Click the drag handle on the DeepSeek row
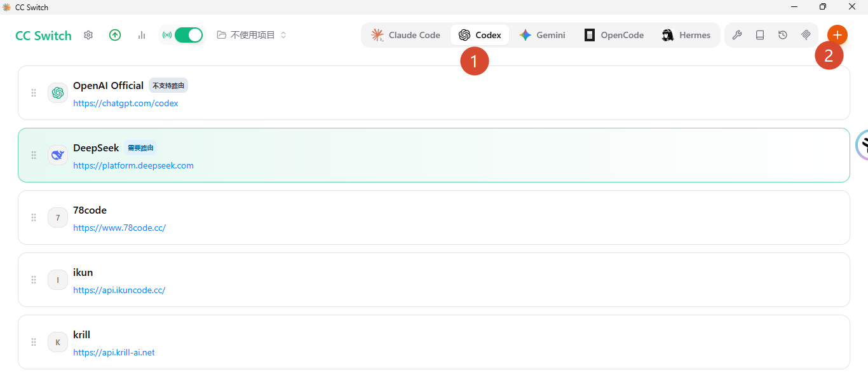 pyautogui.click(x=34, y=155)
